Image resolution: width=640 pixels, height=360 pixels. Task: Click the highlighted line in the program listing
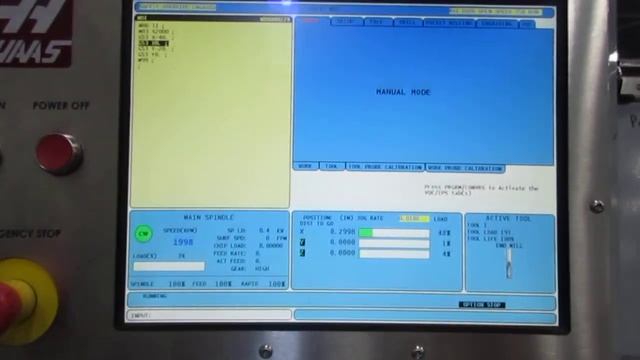click(x=153, y=43)
